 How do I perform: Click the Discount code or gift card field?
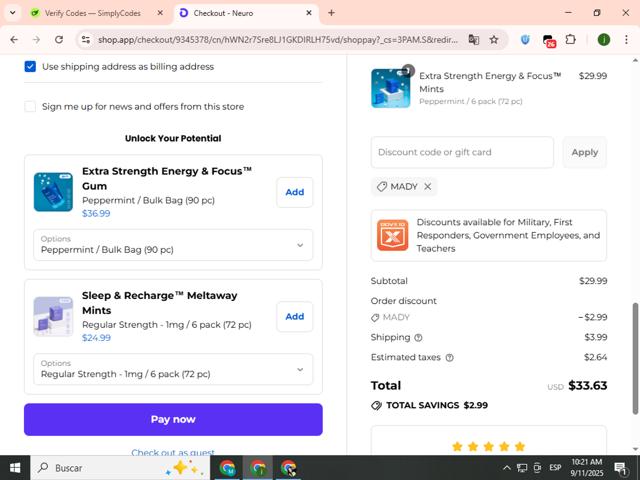point(462,152)
